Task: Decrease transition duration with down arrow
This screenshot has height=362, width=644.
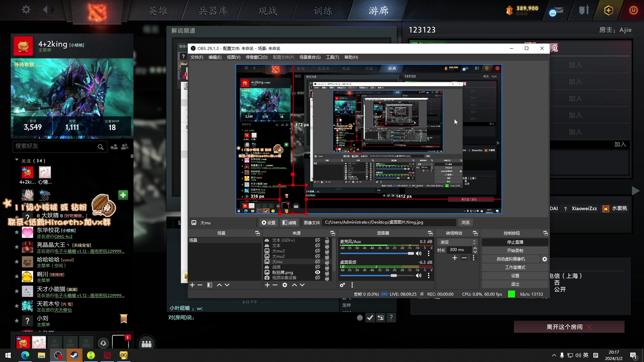Action: point(475,252)
